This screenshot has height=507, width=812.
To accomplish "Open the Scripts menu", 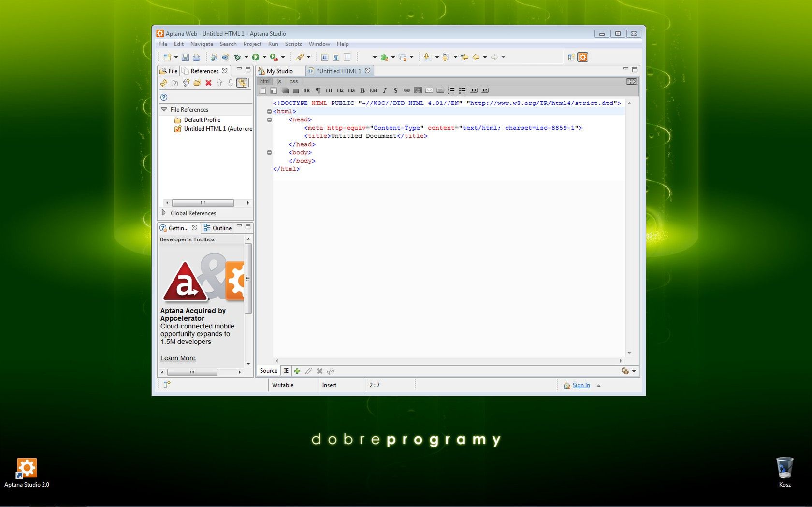I will coord(293,44).
